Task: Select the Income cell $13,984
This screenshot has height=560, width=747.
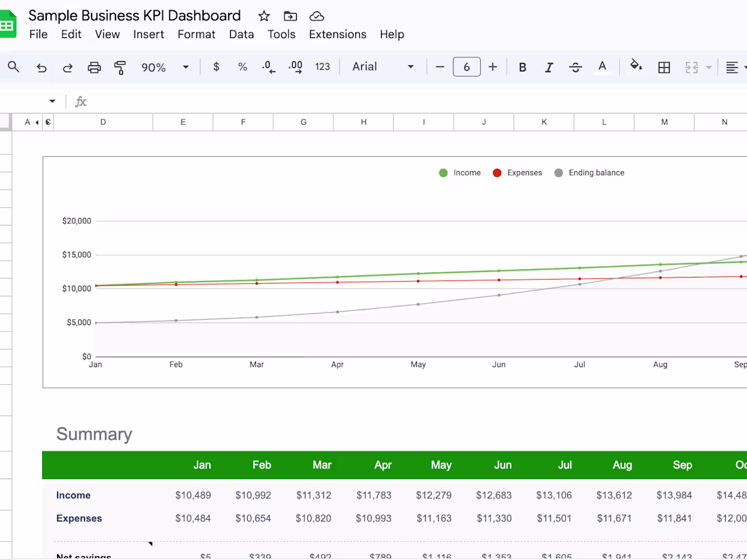Action: pyautogui.click(x=674, y=496)
